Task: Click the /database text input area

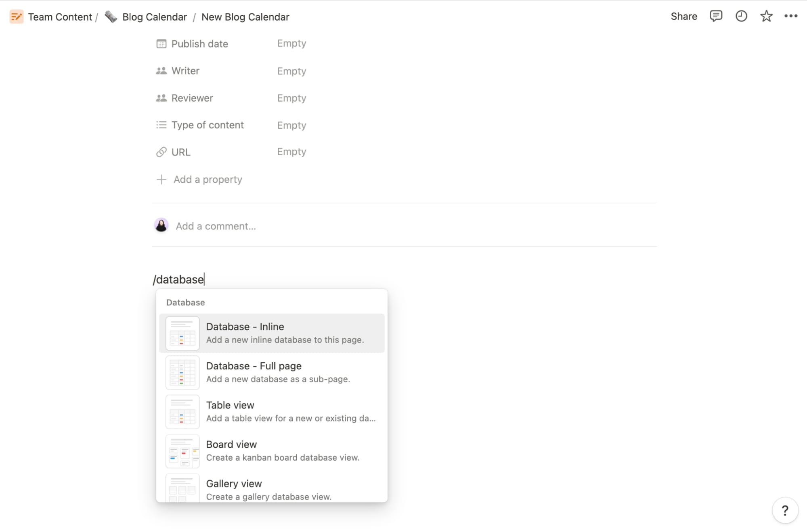Action: coord(177,279)
